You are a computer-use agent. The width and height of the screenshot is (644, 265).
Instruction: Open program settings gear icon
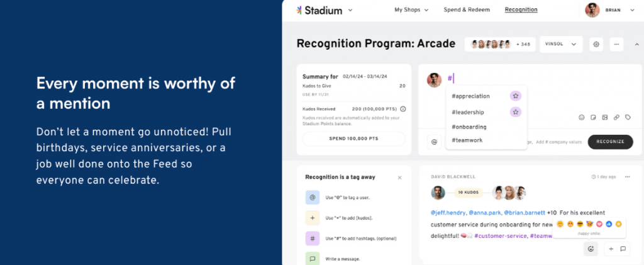[x=596, y=44]
